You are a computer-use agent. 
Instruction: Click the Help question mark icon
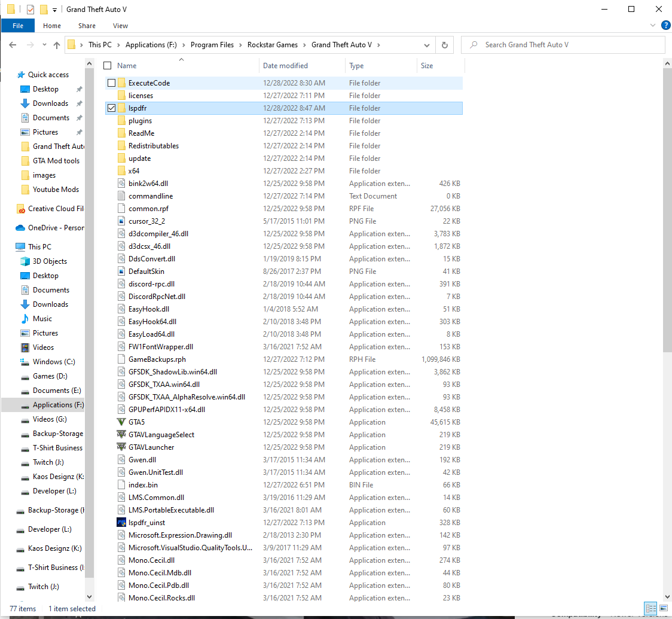click(665, 26)
